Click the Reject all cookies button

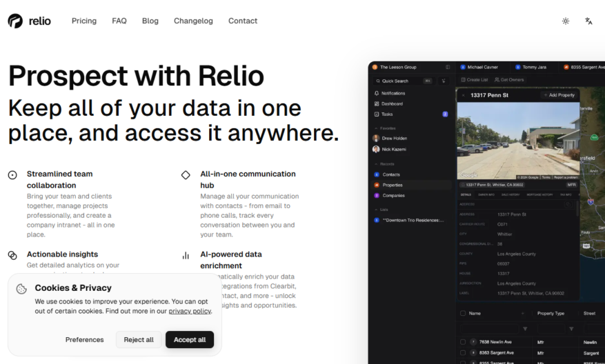[x=139, y=340]
